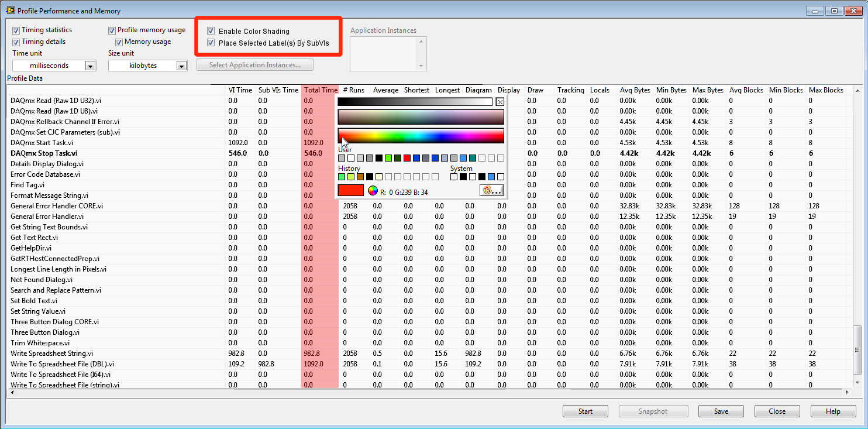
Task: Open the Size unit kilobytes dropdown
Action: (181, 66)
